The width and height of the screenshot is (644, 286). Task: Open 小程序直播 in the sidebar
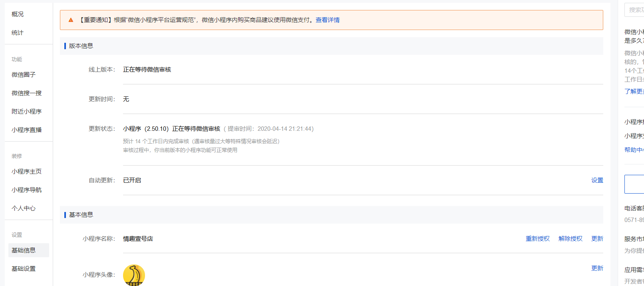point(26,130)
